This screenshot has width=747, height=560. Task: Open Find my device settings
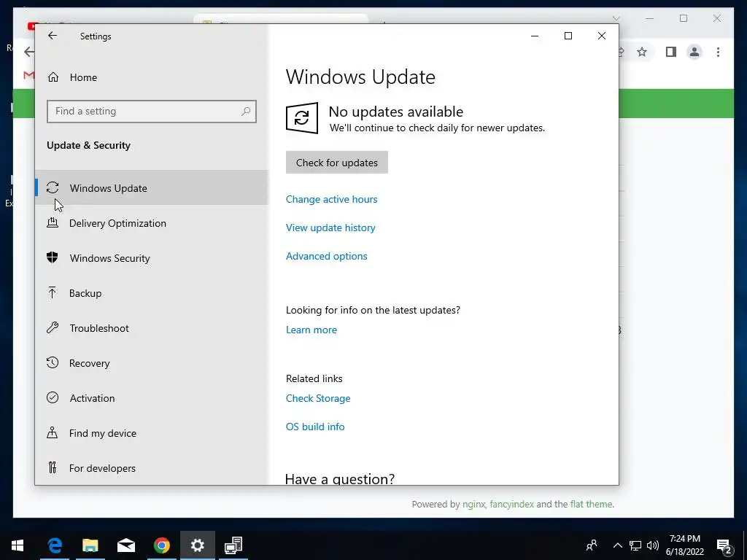[152, 433]
